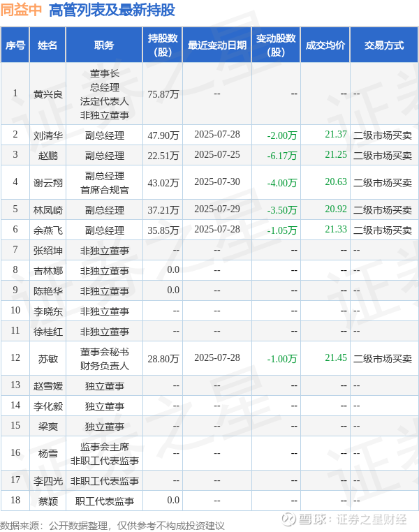419x532 pixels.
Task: Select the 序号 column header
Action: (15, 45)
